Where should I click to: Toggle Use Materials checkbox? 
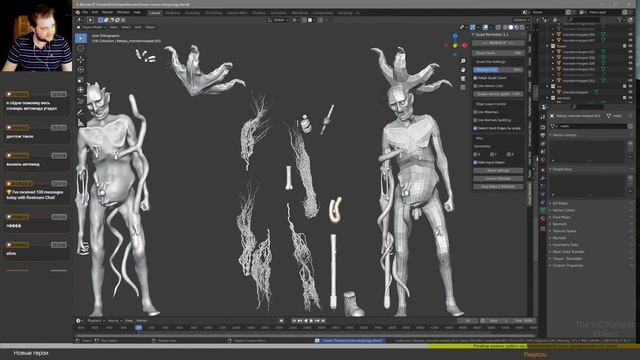pyautogui.click(x=475, y=112)
